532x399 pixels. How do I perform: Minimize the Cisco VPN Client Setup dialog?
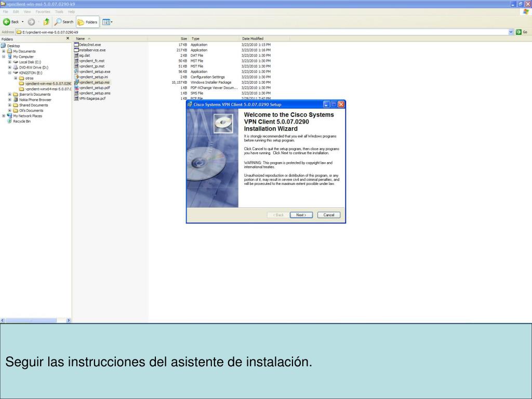pos(326,104)
